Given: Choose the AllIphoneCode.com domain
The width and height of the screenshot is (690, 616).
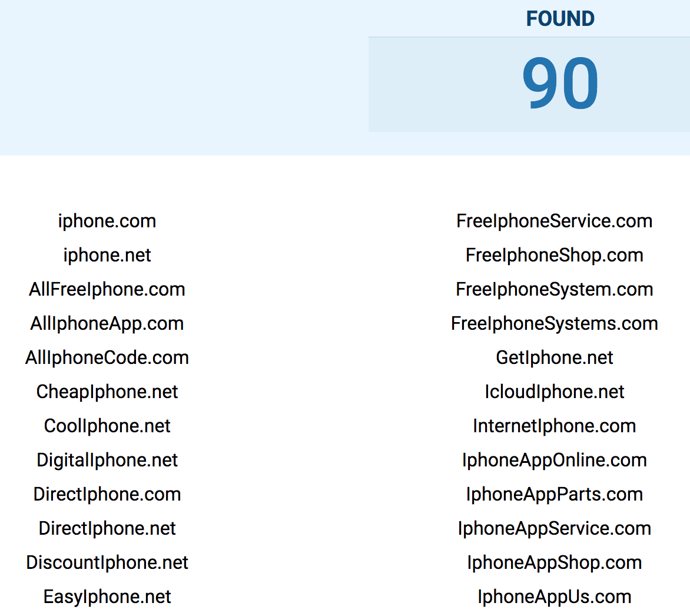Looking at the screenshot, I should pos(107,358).
